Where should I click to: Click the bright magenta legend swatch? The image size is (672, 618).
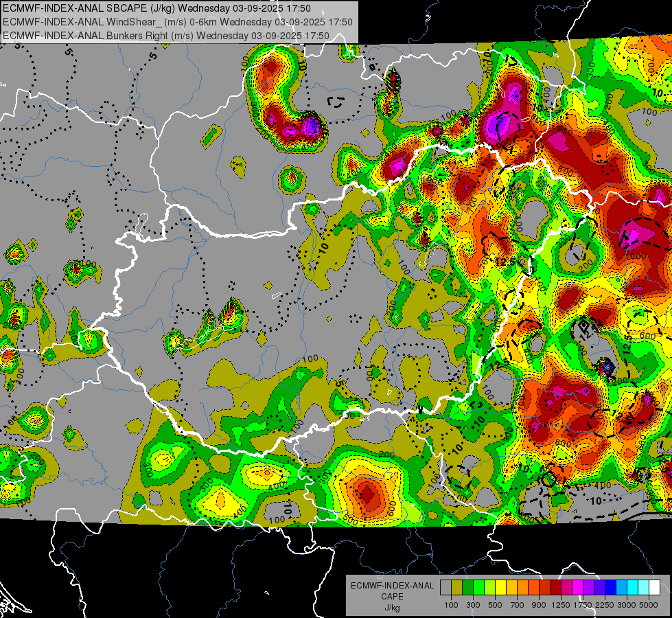click(578, 588)
